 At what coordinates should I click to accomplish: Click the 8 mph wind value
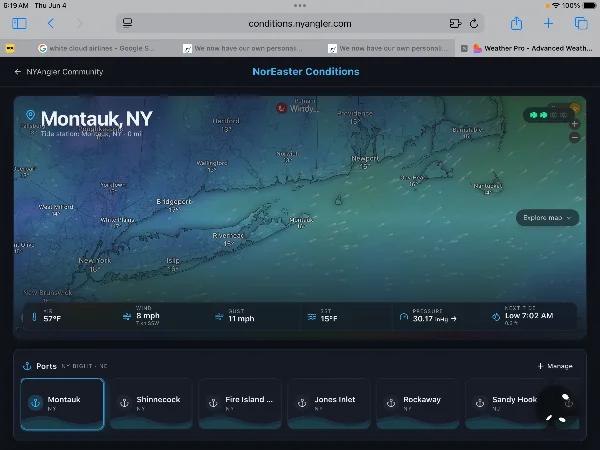pos(148,316)
